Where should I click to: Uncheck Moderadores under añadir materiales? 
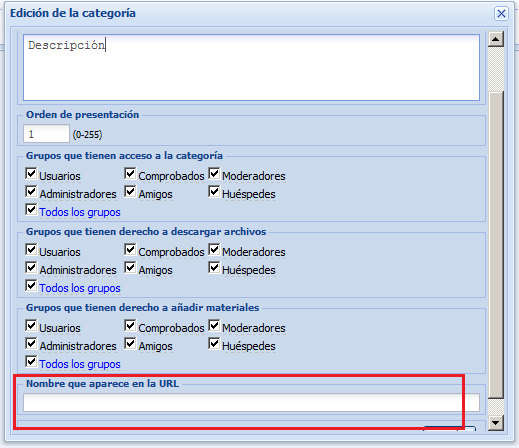[x=214, y=325]
